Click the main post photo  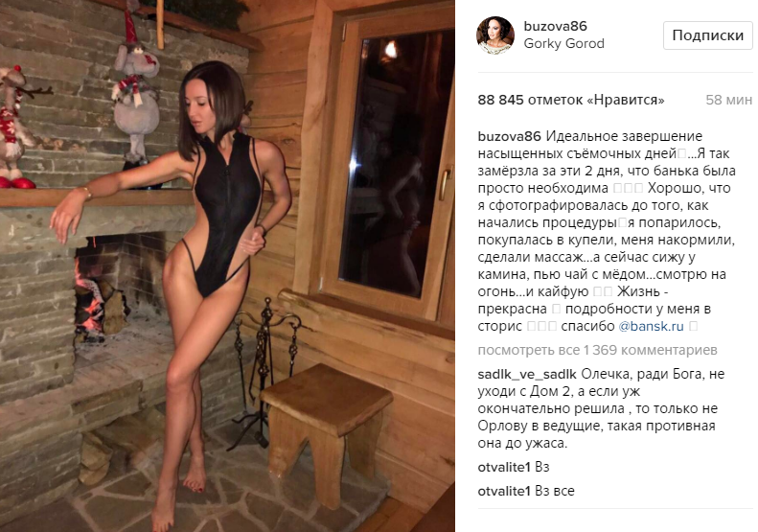[x=227, y=266]
